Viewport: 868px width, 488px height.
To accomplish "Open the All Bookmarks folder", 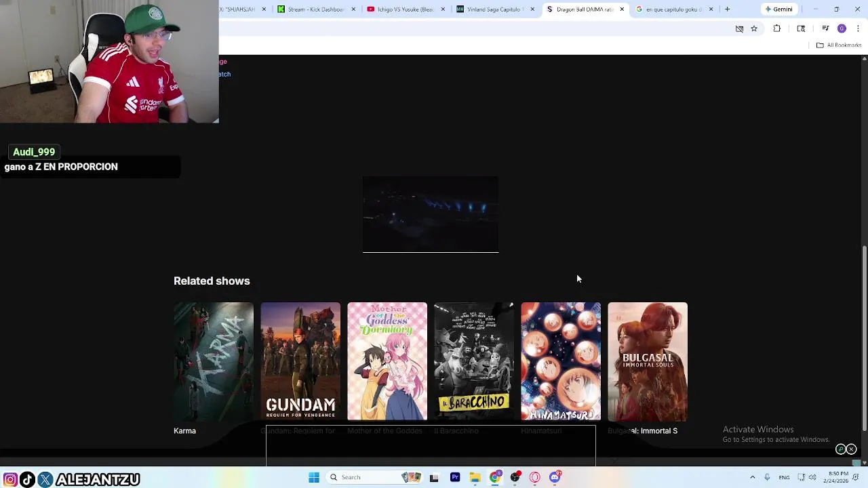I will (839, 45).
